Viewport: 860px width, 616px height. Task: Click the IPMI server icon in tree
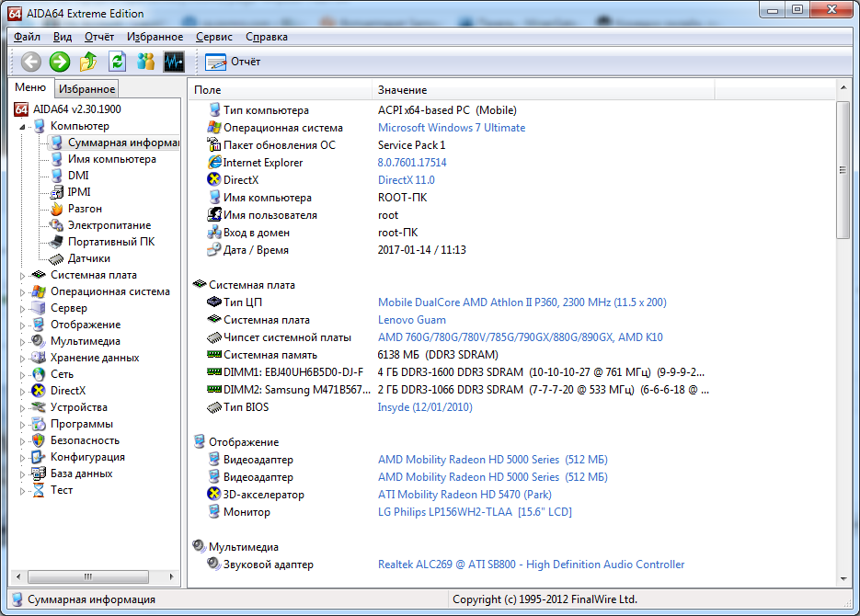tap(57, 192)
